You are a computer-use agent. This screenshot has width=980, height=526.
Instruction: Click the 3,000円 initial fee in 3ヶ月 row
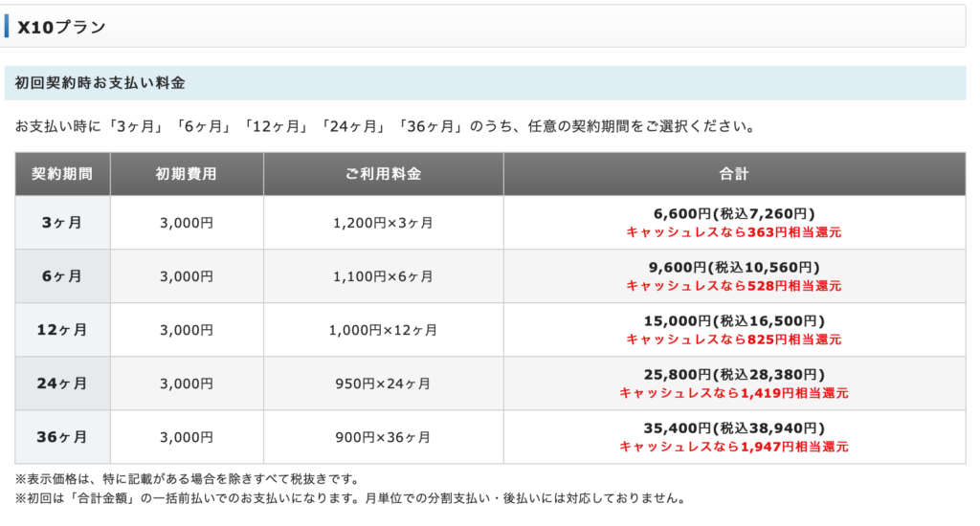pyautogui.click(x=187, y=223)
